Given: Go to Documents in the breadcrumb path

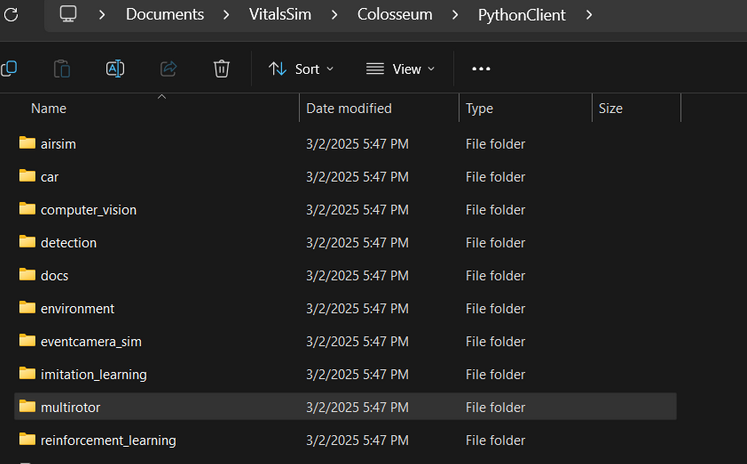Looking at the screenshot, I should click(165, 14).
